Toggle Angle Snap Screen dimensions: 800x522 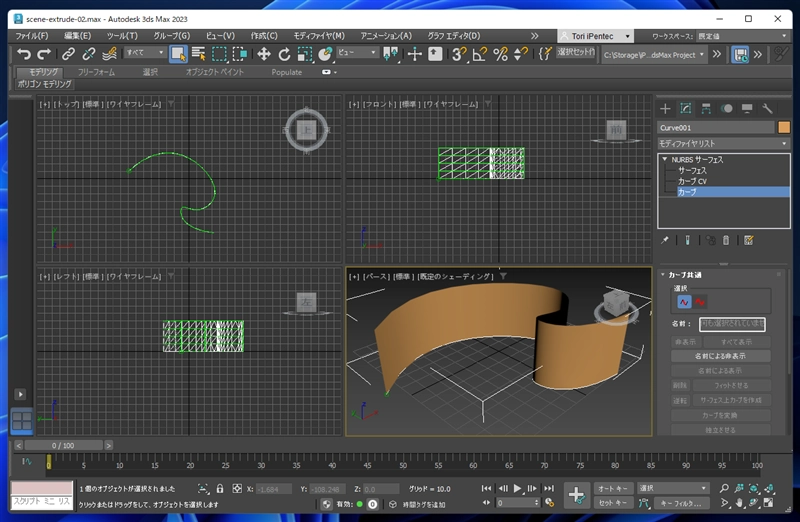pyautogui.click(x=480, y=54)
